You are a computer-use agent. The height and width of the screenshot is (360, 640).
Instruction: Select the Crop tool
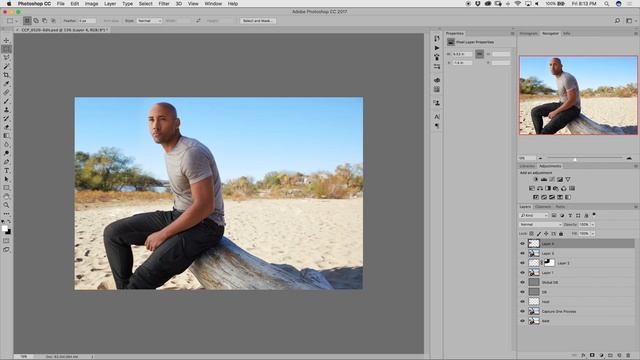click(x=6, y=75)
